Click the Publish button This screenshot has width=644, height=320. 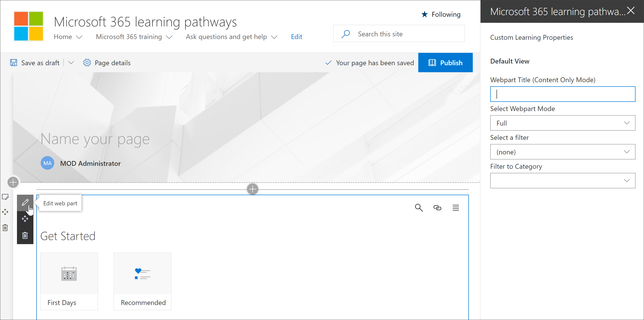pyautogui.click(x=445, y=63)
